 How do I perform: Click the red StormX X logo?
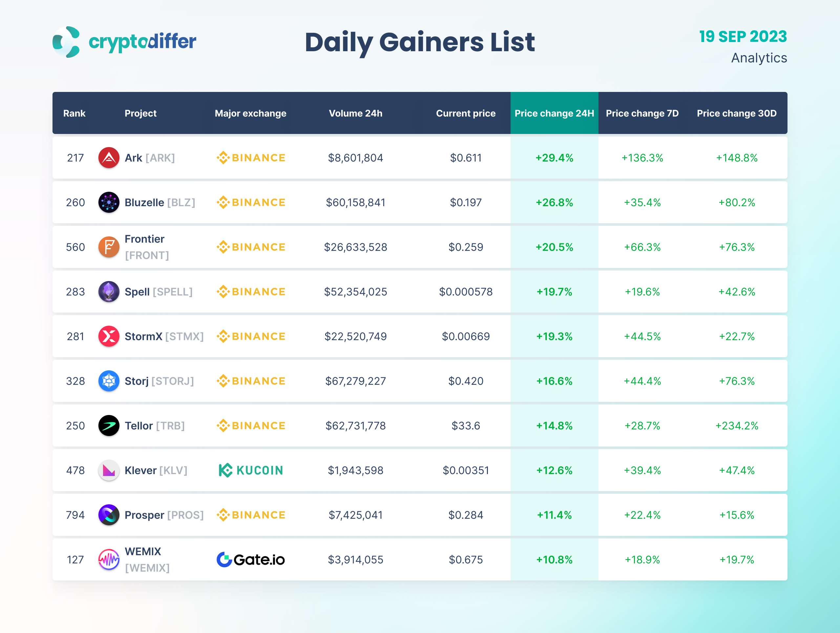tap(109, 336)
